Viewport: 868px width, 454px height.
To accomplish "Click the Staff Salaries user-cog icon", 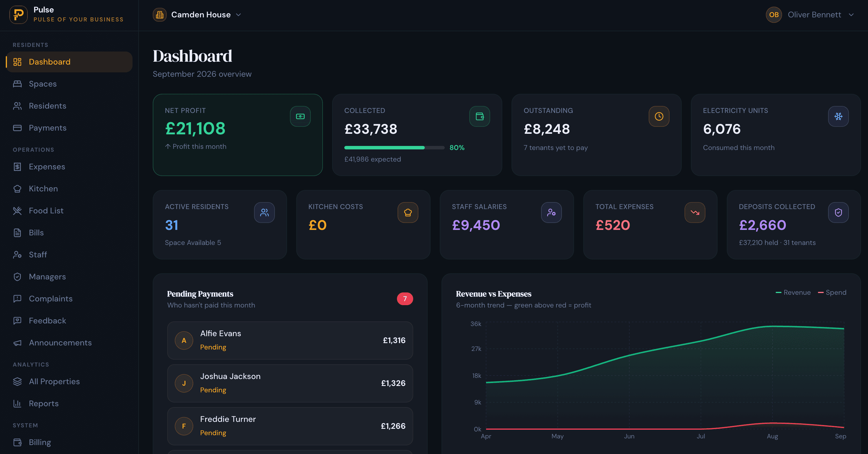I will (x=551, y=213).
